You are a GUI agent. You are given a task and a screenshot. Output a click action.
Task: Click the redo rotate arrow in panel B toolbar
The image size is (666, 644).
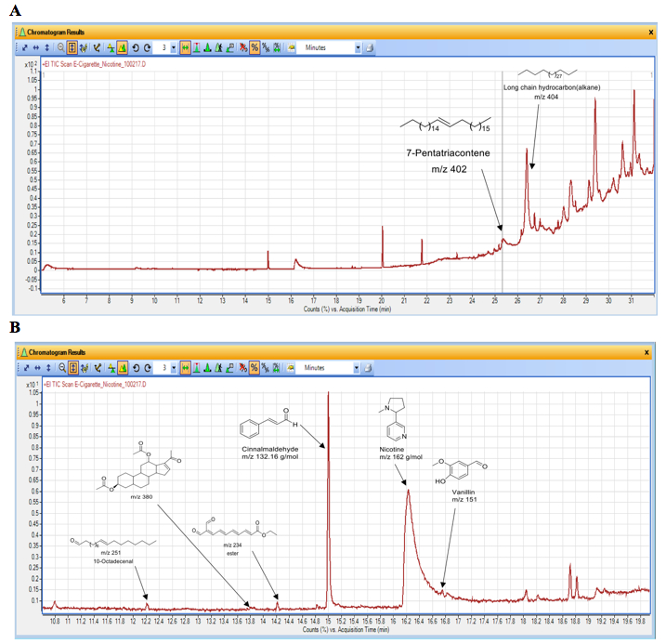point(148,368)
